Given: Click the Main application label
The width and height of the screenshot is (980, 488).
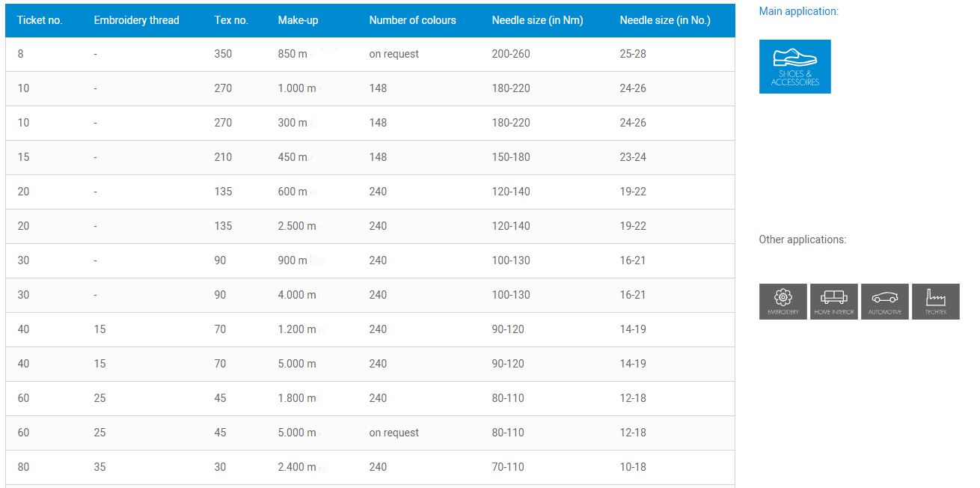Looking at the screenshot, I should [799, 11].
